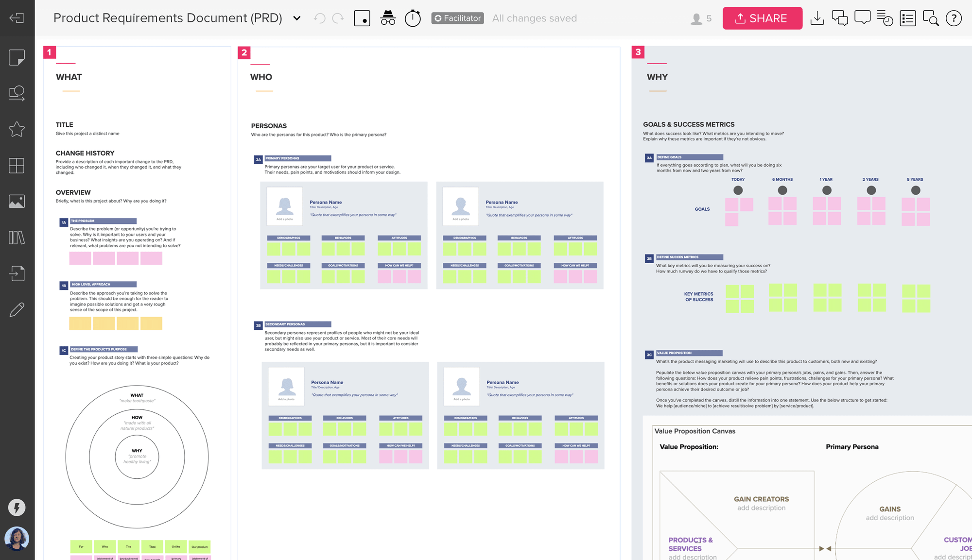Open the mural outline list
The image size is (972, 560).
[907, 18]
